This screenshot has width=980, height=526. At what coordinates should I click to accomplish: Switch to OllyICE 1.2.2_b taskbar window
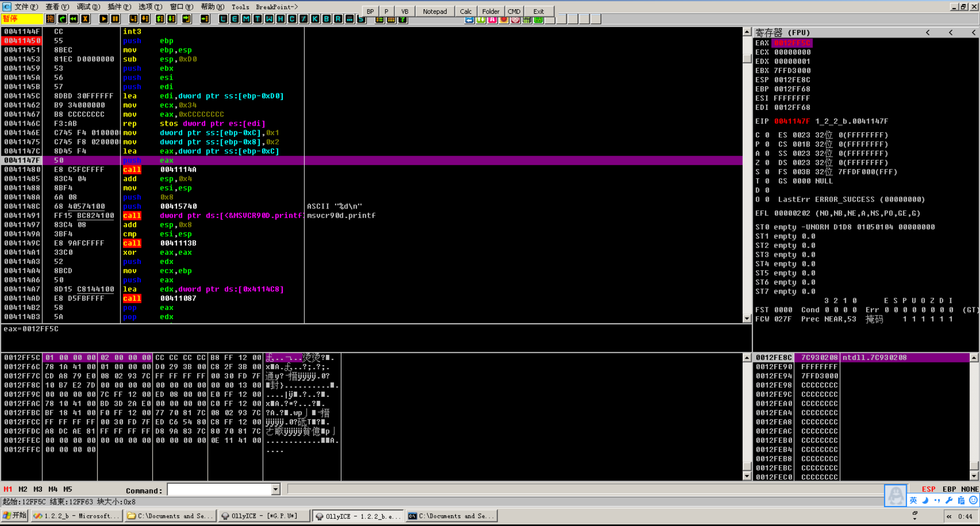(358, 516)
